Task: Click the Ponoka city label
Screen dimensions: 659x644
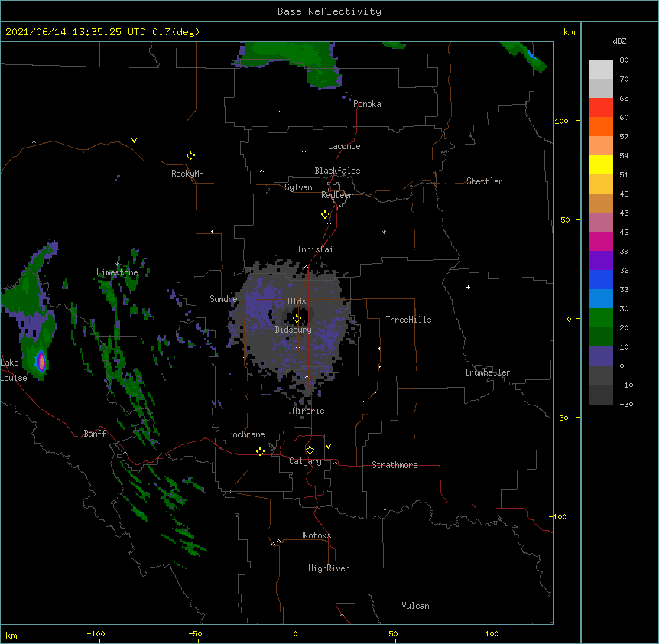Action: 367,104
